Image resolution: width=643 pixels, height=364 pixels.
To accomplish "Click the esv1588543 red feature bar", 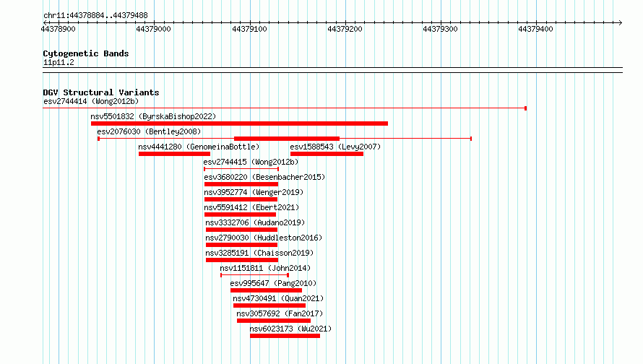I will (327, 154).
